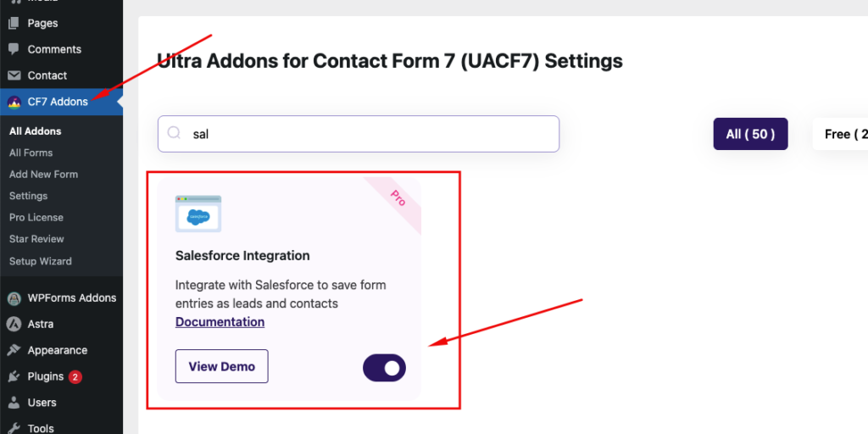This screenshot has width=868, height=434.
Task: Click the Contact envelope icon
Action: [x=14, y=75]
